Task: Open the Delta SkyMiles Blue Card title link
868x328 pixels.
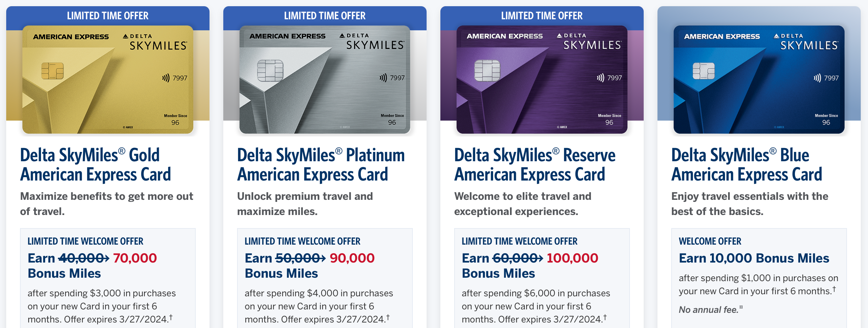Action: (x=746, y=165)
